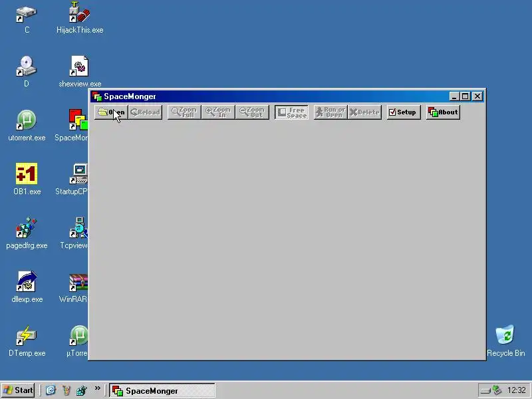The height and width of the screenshot is (399, 532).
Task: Select the C drive desktop shortcut
Action: [27, 19]
